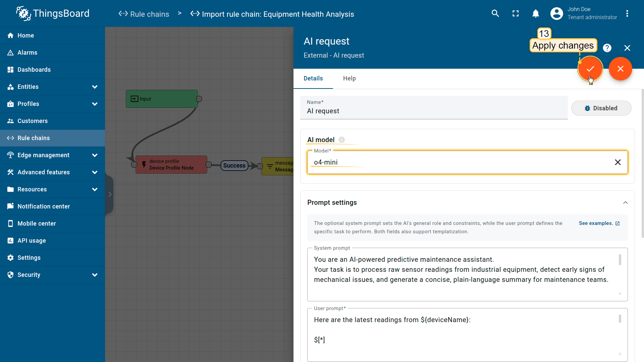Click User prompt scrollbar

[x=620, y=319]
